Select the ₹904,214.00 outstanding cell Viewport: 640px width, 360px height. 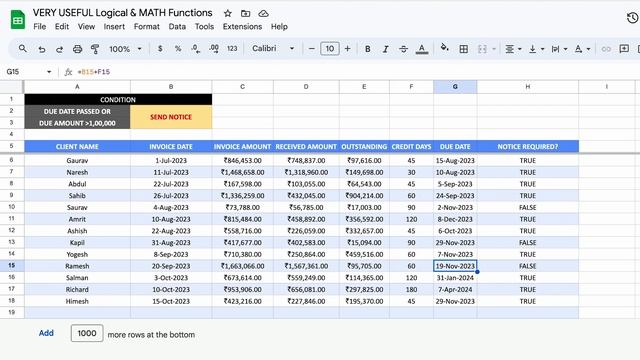point(364,196)
